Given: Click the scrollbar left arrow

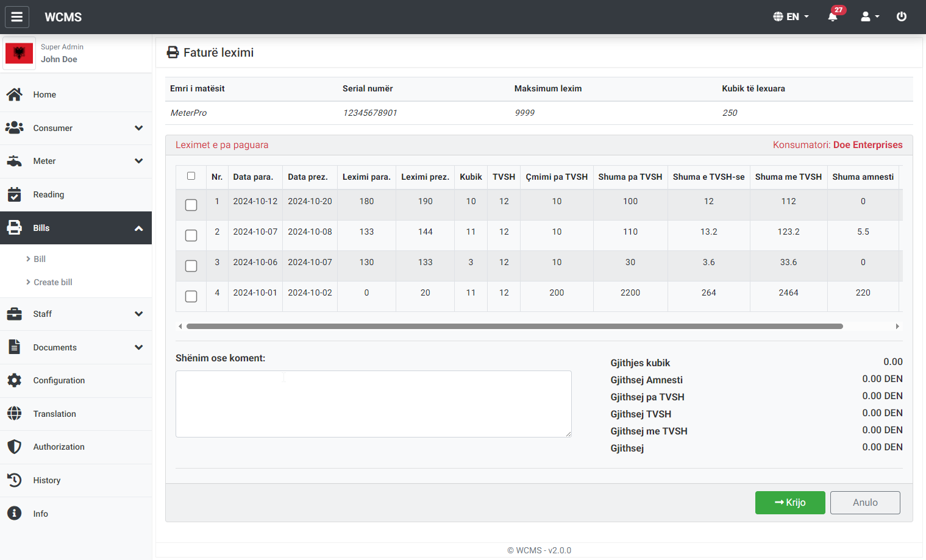Looking at the screenshot, I should pyautogui.click(x=180, y=327).
